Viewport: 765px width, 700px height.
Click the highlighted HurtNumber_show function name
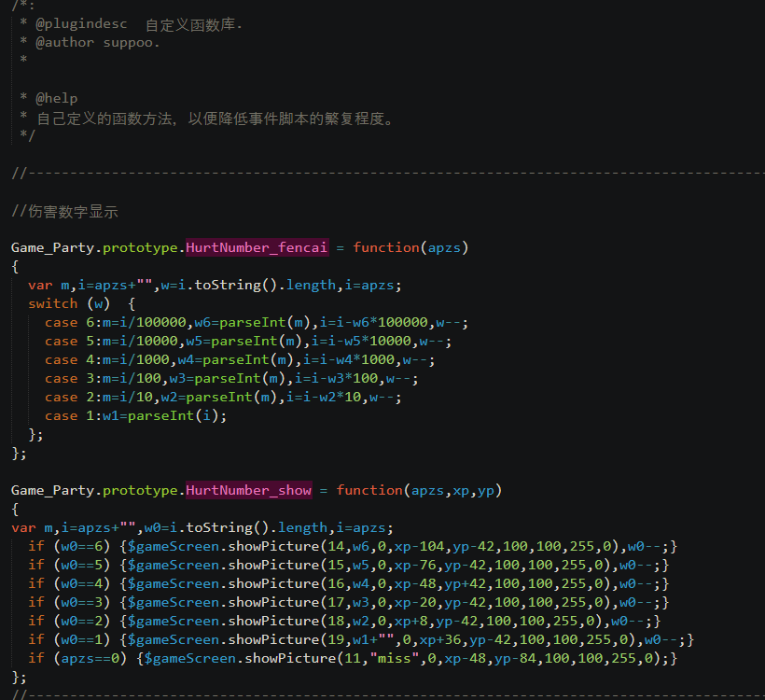click(249, 490)
